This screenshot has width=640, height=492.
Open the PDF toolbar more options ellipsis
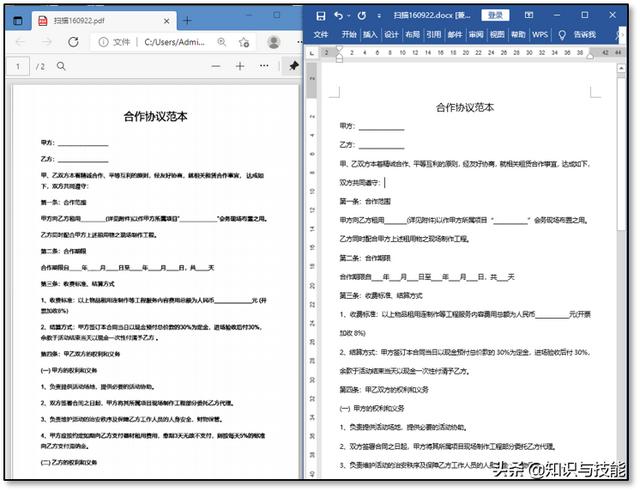click(x=264, y=66)
